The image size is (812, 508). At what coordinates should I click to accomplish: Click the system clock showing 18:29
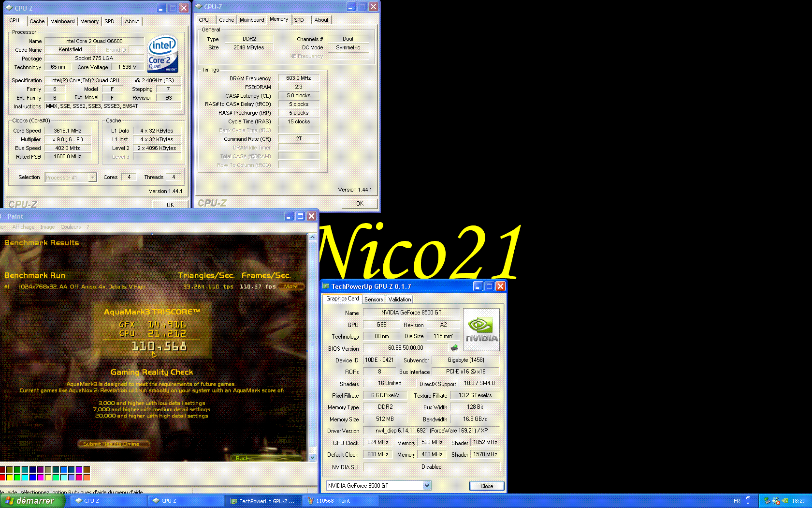(798, 501)
